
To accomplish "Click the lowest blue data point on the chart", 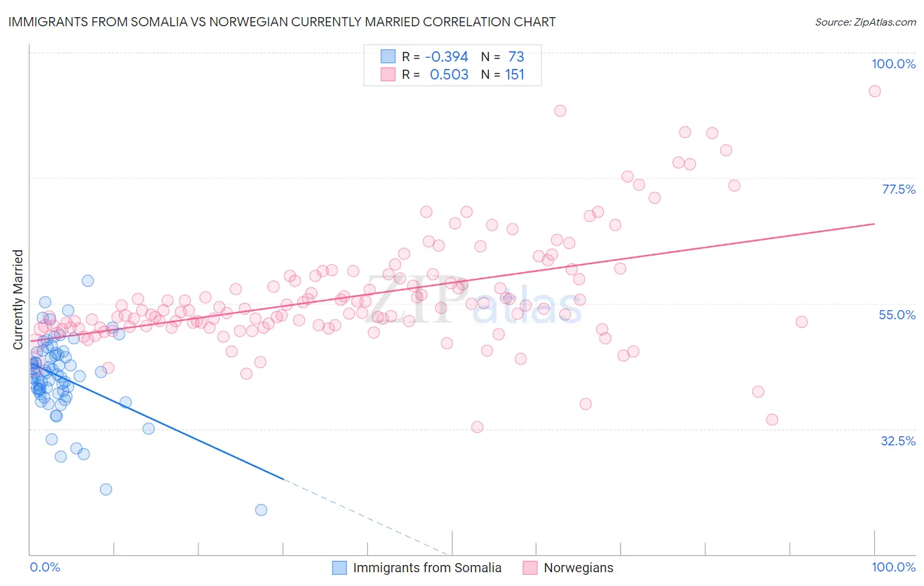I will [261, 510].
